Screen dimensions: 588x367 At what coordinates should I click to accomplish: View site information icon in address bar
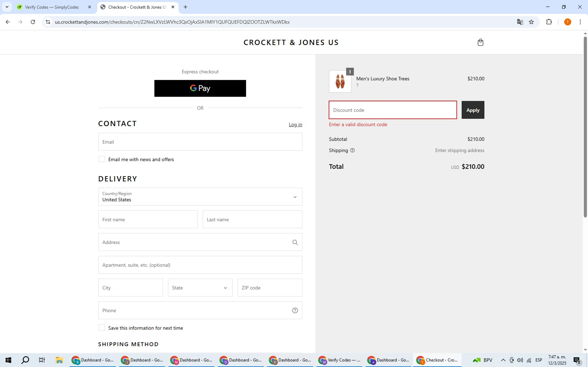click(48, 22)
